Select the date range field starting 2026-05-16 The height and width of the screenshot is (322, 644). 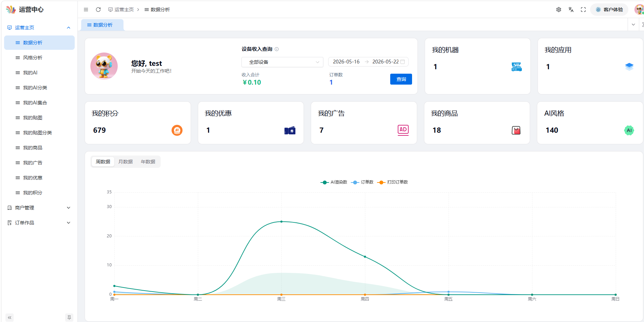[x=368, y=62]
